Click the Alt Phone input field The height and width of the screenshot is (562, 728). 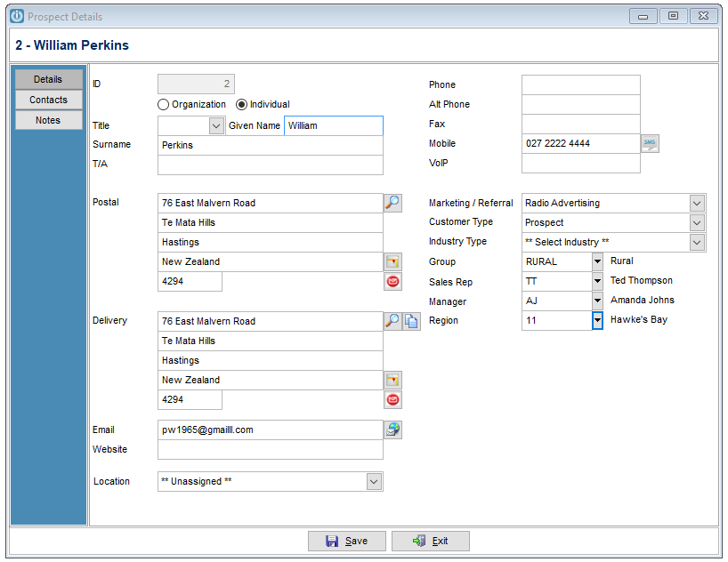click(x=581, y=104)
